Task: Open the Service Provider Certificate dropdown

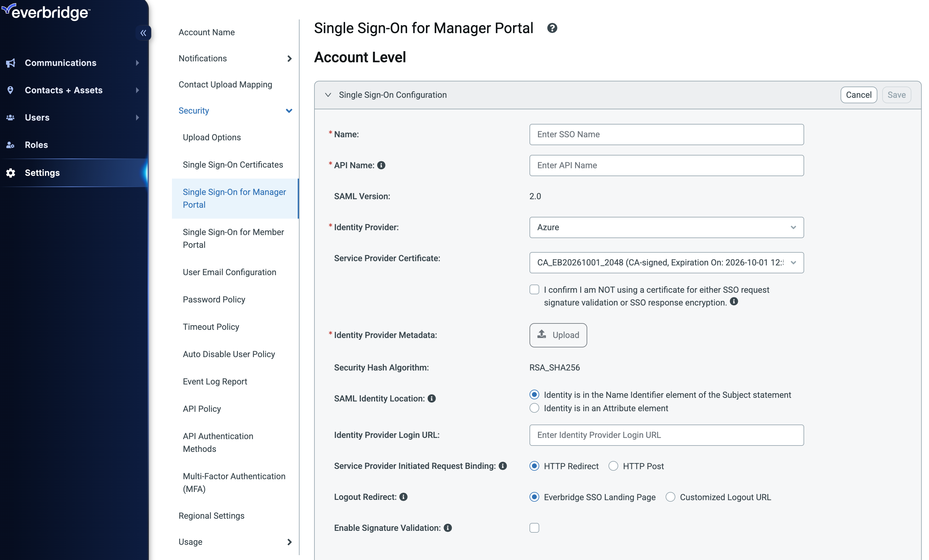Action: click(666, 263)
